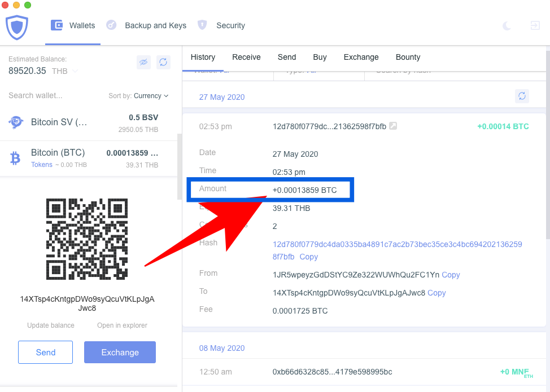The height and width of the screenshot is (392, 550).
Task: Toggle dark mode moon icon
Action: (x=507, y=25)
